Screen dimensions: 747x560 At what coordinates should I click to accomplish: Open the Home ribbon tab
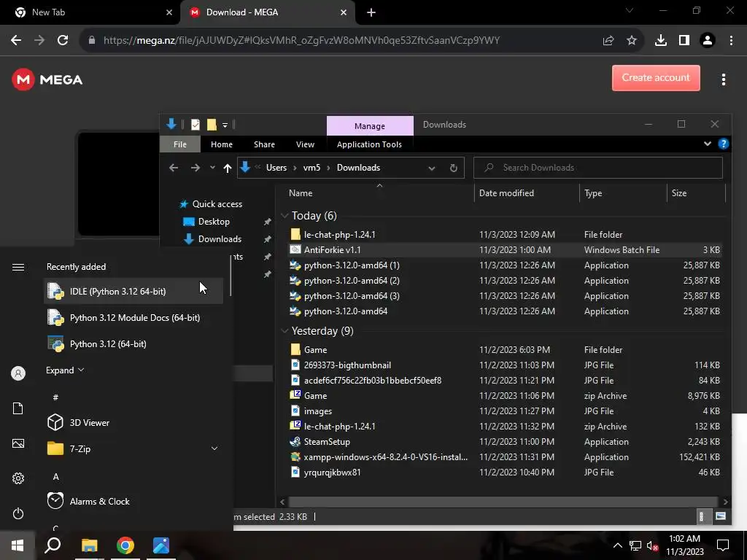pyautogui.click(x=222, y=144)
